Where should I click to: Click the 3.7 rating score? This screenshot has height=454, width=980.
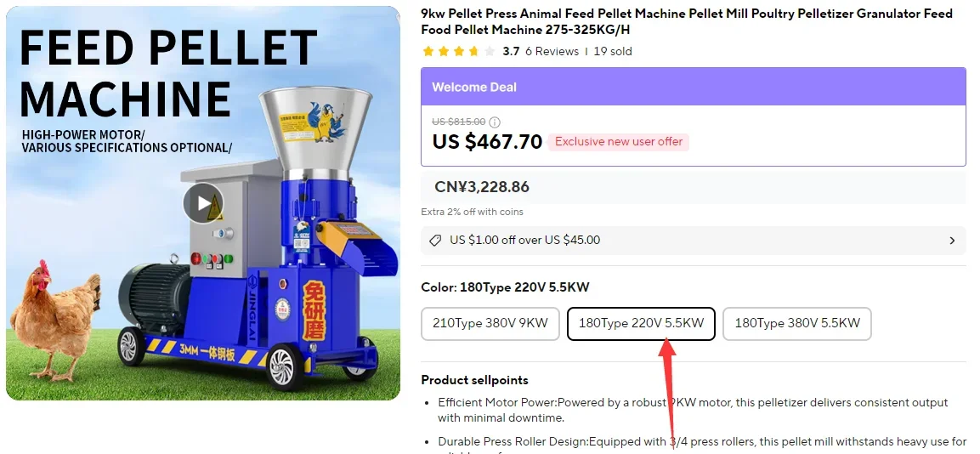tap(511, 51)
